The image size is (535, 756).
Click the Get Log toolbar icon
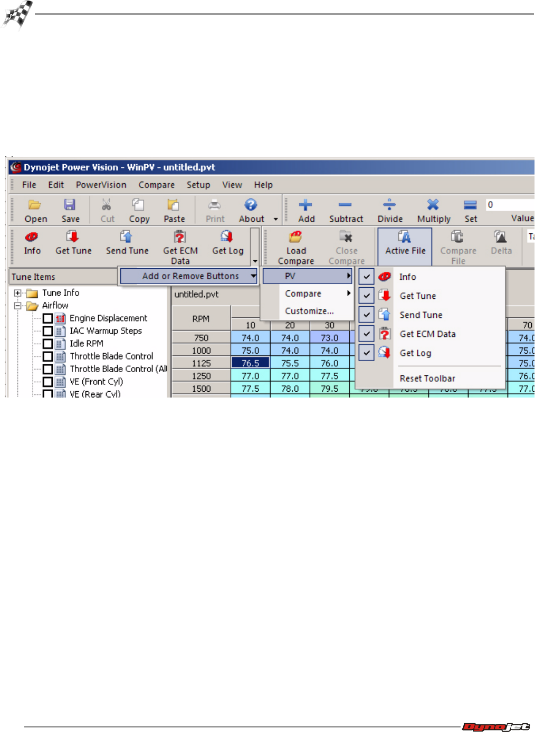[227, 237]
